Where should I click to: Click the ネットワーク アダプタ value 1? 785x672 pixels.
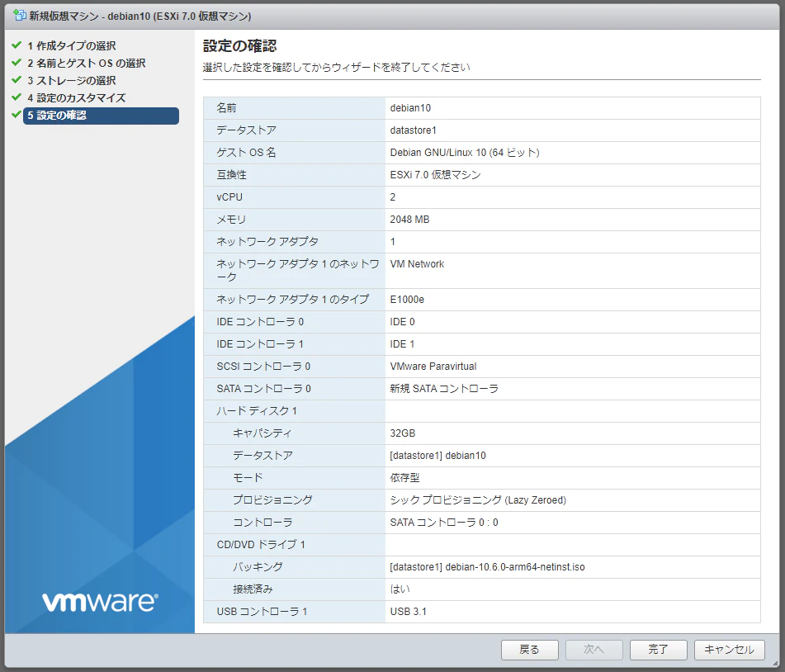click(393, 242)
